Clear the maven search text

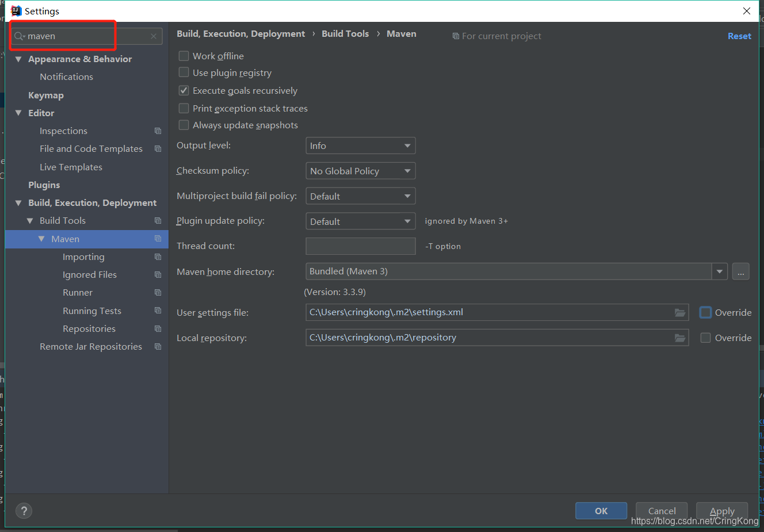[x=154, y=36]
